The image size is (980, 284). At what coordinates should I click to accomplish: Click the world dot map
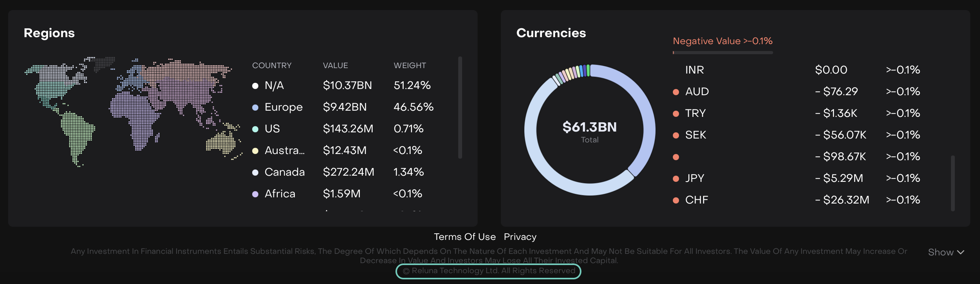[x=132, y=110]
